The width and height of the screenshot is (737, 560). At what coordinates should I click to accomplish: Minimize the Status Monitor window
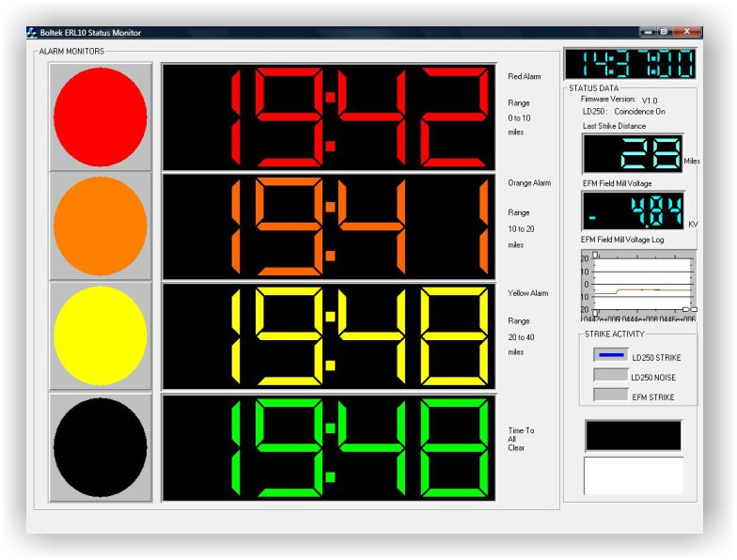click(x=649, y=32)
